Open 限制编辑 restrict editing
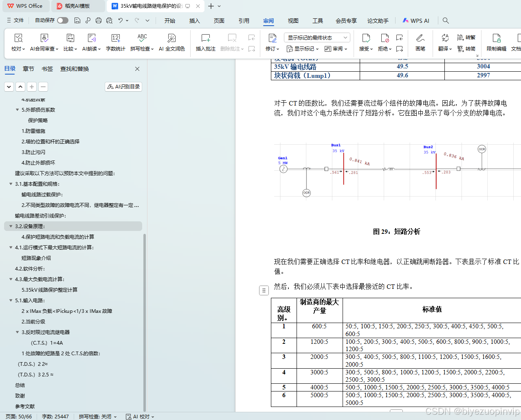521x420 pixels. coord(497,43)
